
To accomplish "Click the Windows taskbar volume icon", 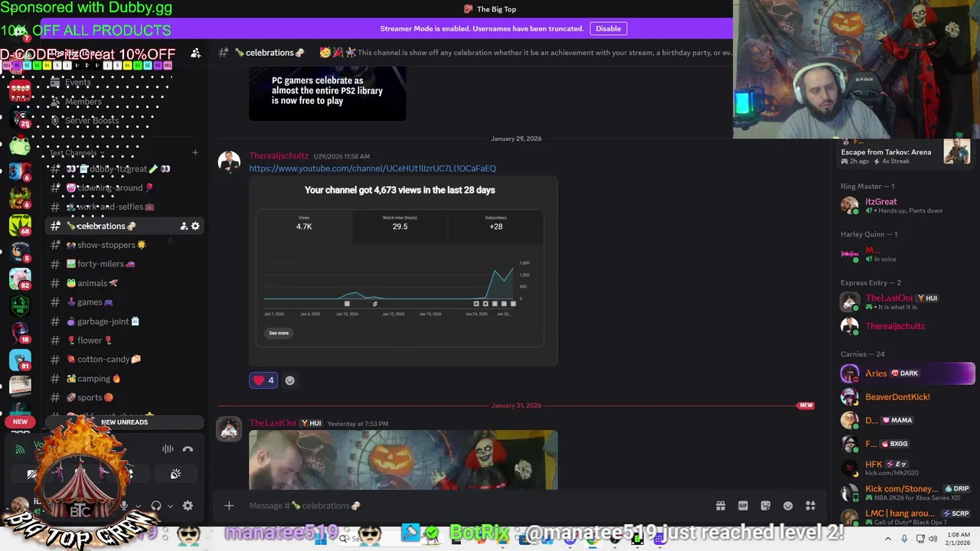I will click(x=933, y=539).
